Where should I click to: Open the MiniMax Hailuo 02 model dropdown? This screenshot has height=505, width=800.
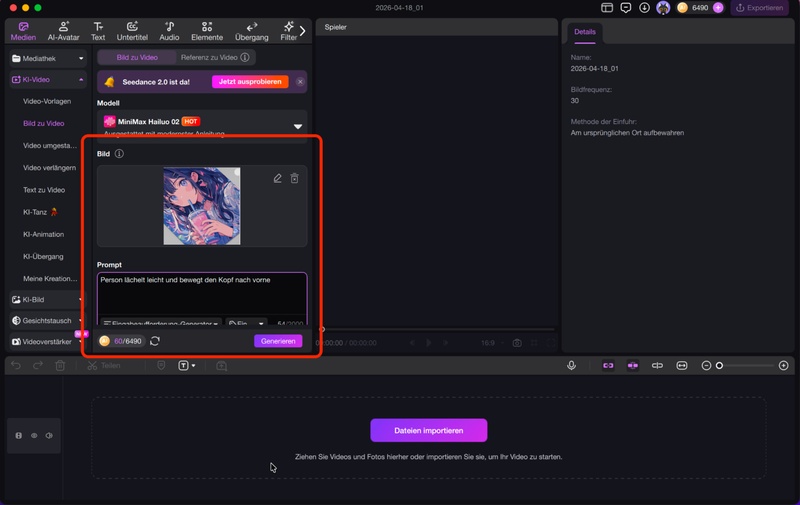point(297,126)
